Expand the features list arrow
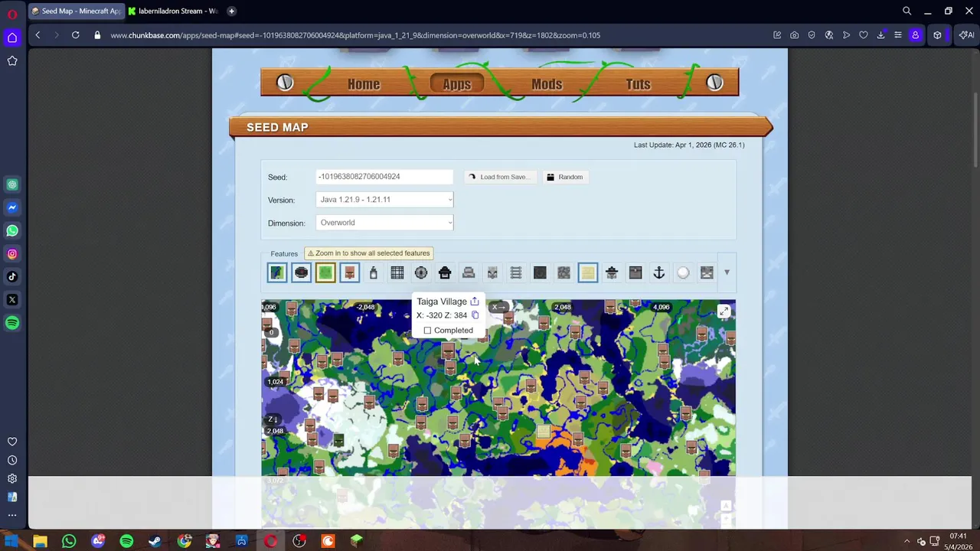This screenshot has height=551, width=980. [x=727, y=272]
